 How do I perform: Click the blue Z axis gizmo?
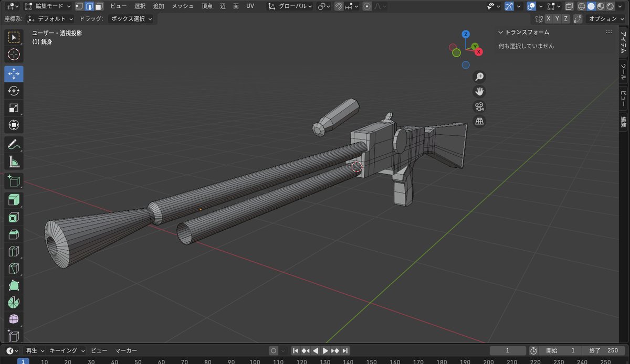466,35
